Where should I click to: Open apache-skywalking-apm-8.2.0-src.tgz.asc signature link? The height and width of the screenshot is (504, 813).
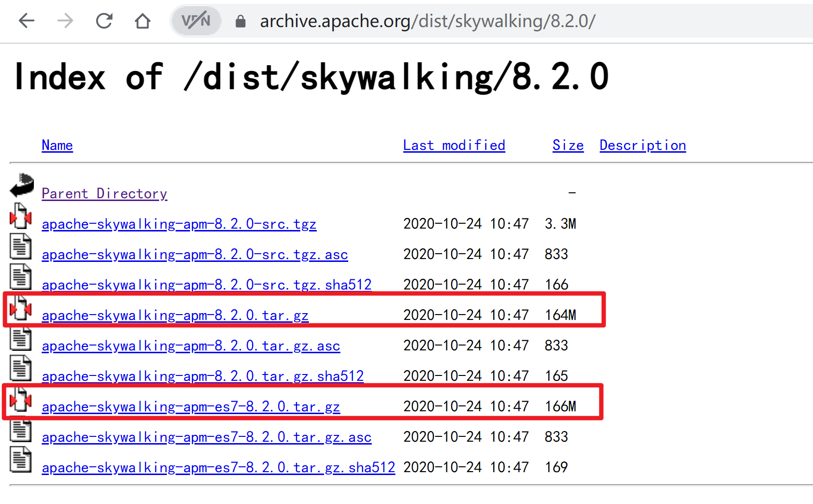coord(195,255)
